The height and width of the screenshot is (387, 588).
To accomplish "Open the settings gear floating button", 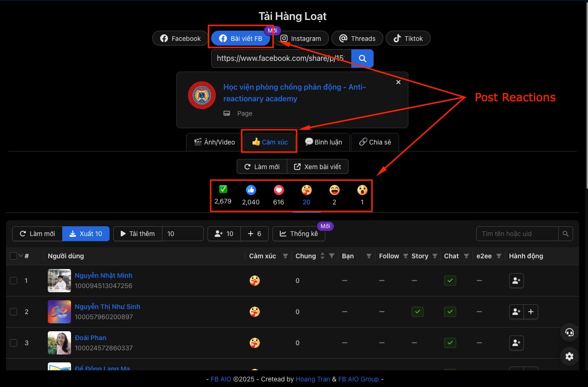I will (x=569, y=356).
